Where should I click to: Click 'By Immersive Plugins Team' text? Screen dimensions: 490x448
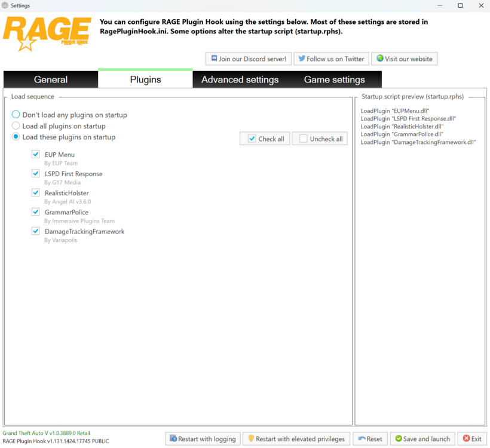[79, 221]
